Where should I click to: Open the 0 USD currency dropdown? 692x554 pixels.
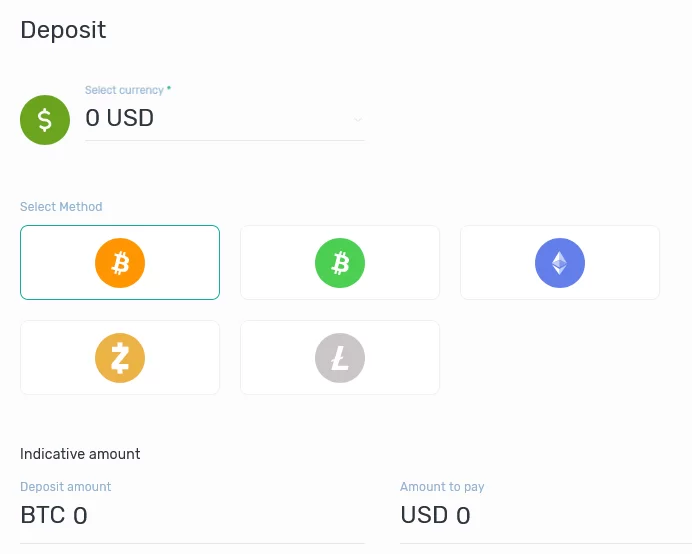[x=225, y=118]
